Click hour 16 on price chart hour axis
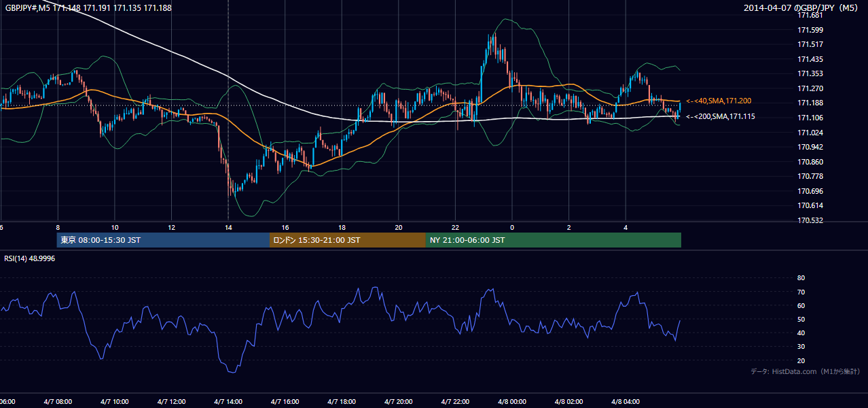Viewport: 868px width, 408px height. 285,227
